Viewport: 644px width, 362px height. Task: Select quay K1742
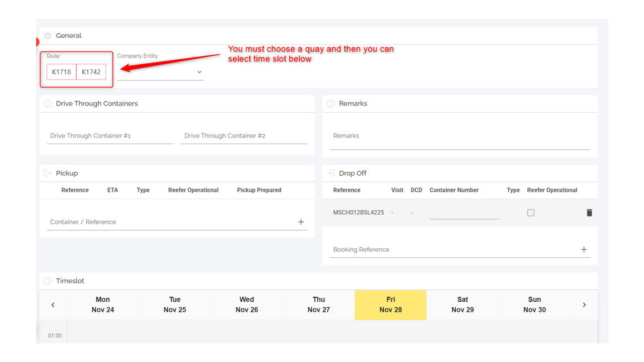coord(91,72)
